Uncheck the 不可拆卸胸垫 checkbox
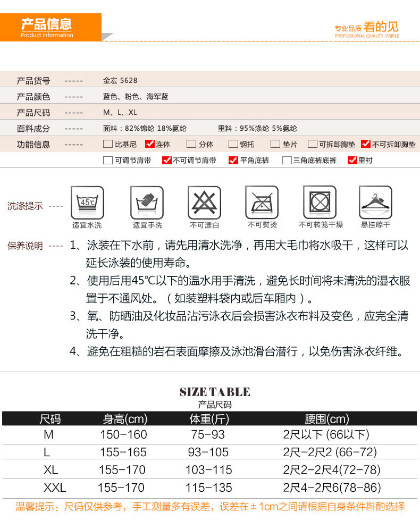420x521 pixels. pyautogui.click(x=366, y=144)
